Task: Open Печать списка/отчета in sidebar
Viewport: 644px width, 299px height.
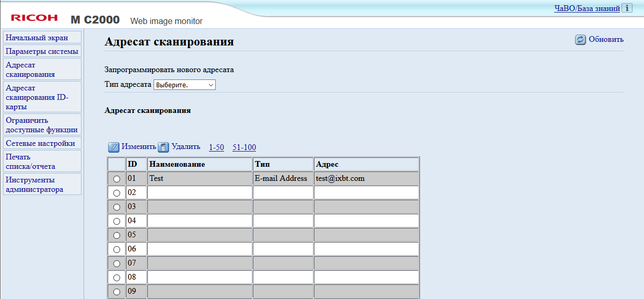Action: point(42,162)
